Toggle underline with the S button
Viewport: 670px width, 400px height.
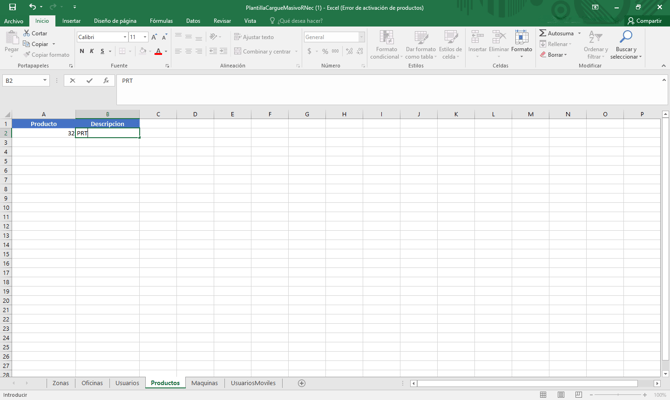(x=102, y=51)
